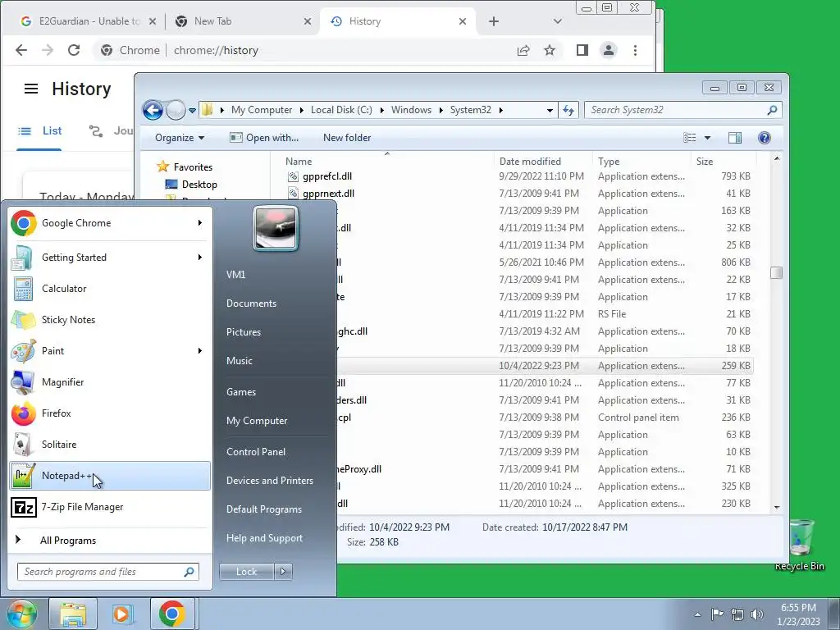Open Control Panel from Start menu

pos(256,452)
